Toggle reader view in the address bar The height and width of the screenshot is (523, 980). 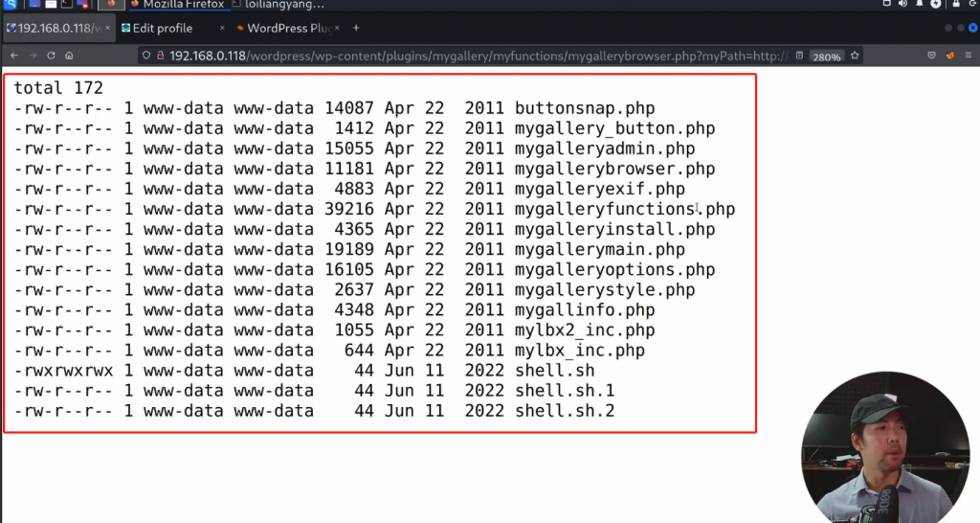click(x=797, y=56)
